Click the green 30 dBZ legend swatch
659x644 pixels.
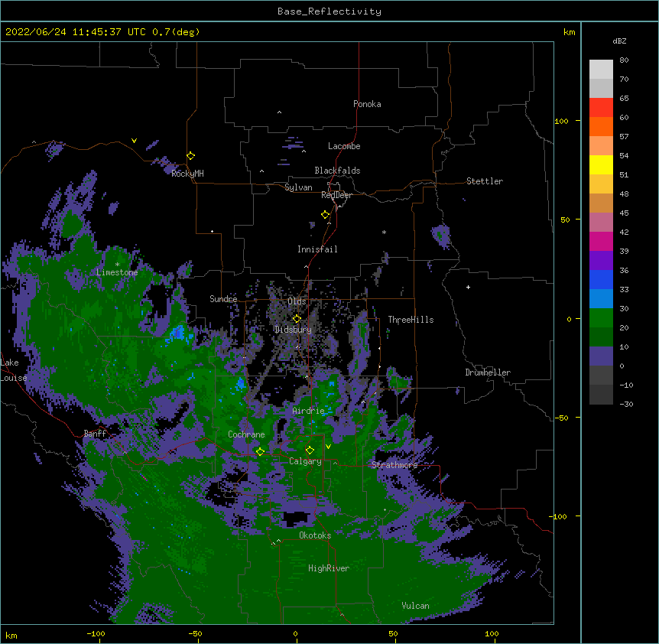(x=601, y=318)
